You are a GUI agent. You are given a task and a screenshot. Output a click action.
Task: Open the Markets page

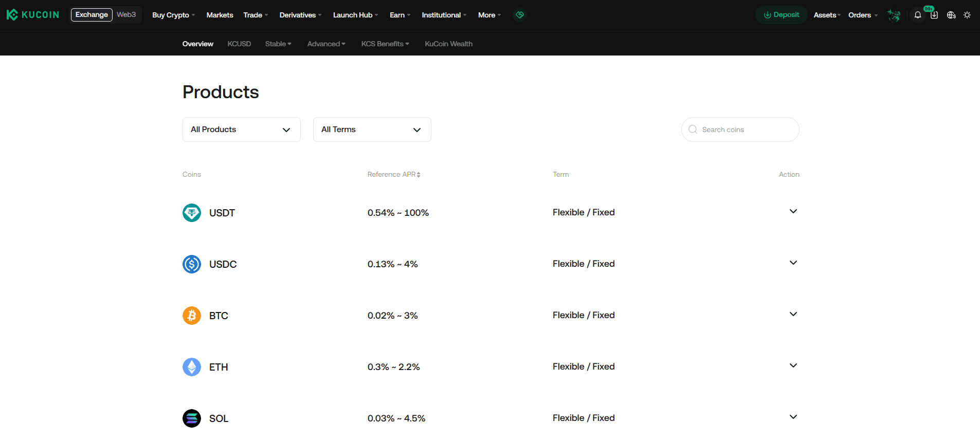click(x=220, y=15)
